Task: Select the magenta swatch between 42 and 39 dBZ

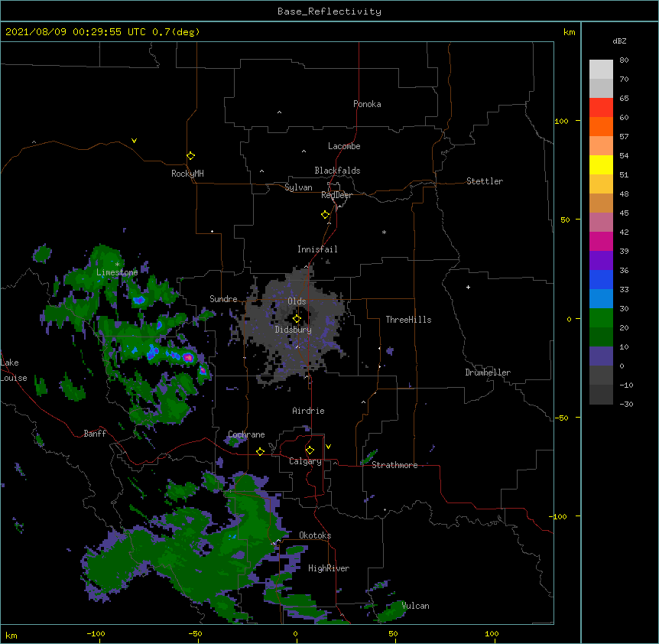Action: click(601, 241)
